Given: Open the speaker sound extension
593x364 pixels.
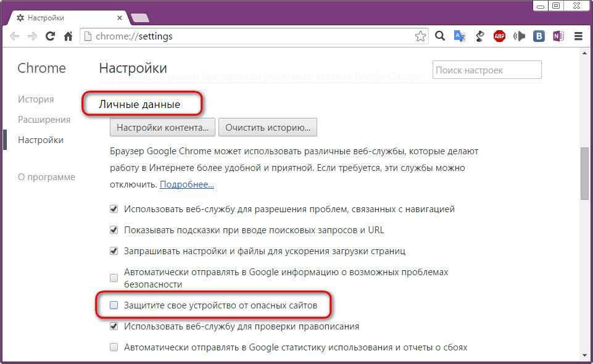Looking at the screenshot, I should pos(519,36).
